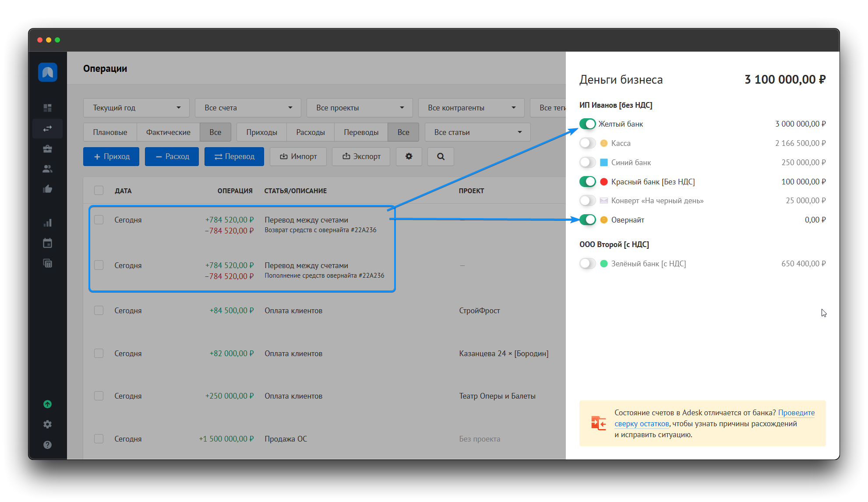Expand the Текущий год period dropdown
The image size is (868, 502).
(136, 108)
